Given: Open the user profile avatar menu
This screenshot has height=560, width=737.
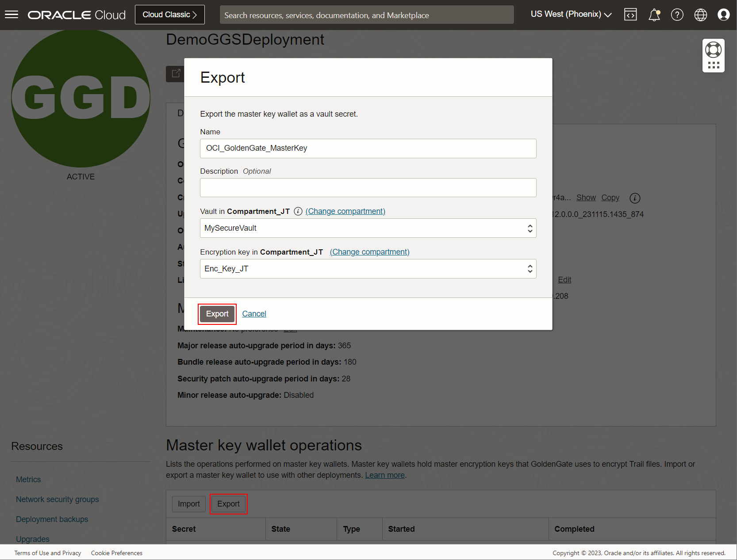Looking at the screenshot, I should click(x=724, y=15).
